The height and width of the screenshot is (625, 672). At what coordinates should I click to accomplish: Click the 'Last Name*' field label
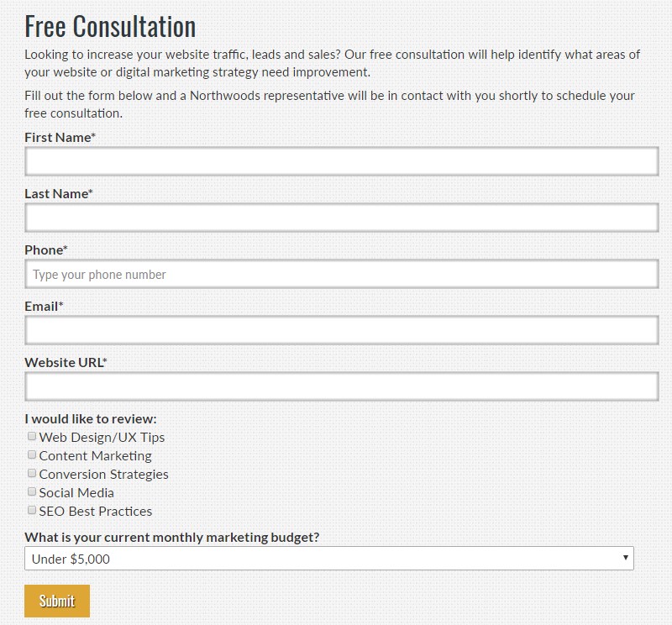point(59,194)
